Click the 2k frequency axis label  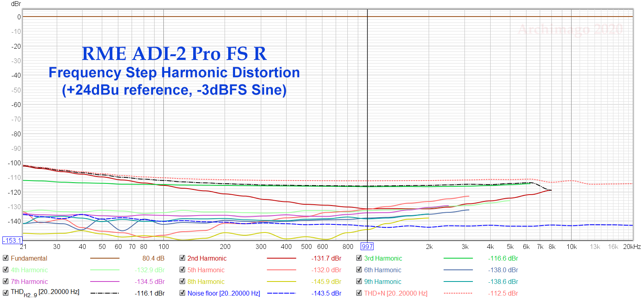coord(429,247)
